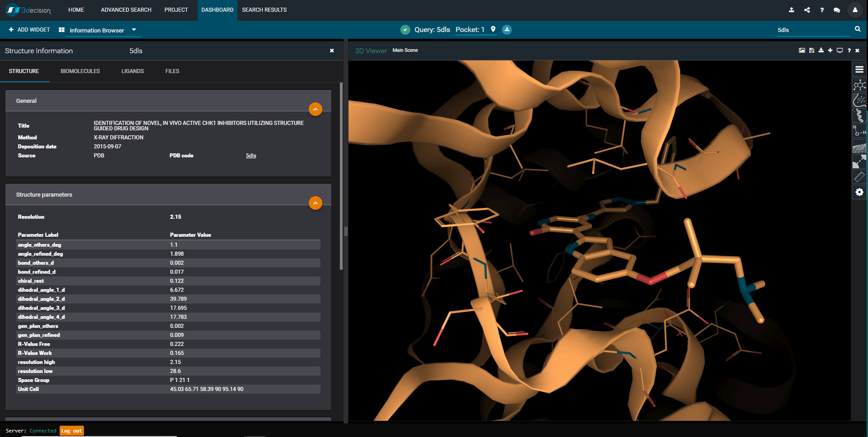Open ligand representation tool in viewer
Image resolution: width=868 pixels, height=437 pixels.
click(859, 85)
